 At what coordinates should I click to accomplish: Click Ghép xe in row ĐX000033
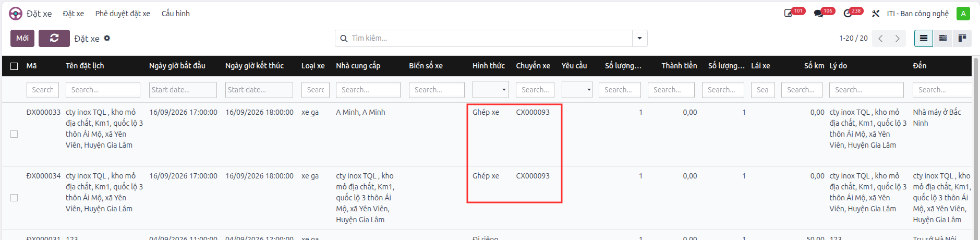click(x=486, y=112)
